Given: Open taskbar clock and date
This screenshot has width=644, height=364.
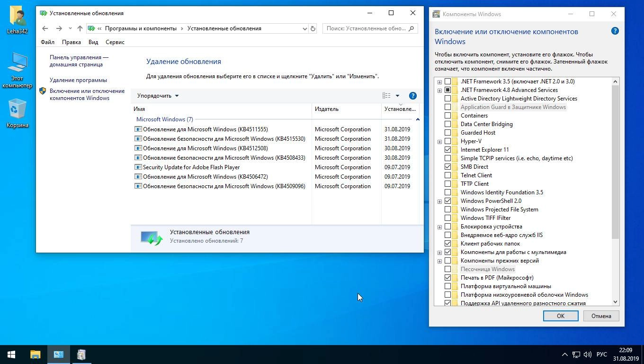Looking at the screenshot, I should click(626, 355).
